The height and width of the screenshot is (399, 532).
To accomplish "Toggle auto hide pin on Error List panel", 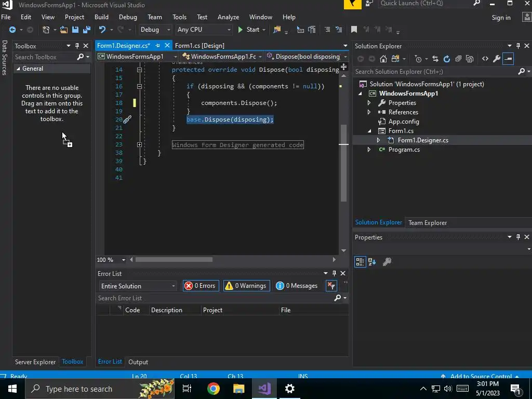I will 334,273.
